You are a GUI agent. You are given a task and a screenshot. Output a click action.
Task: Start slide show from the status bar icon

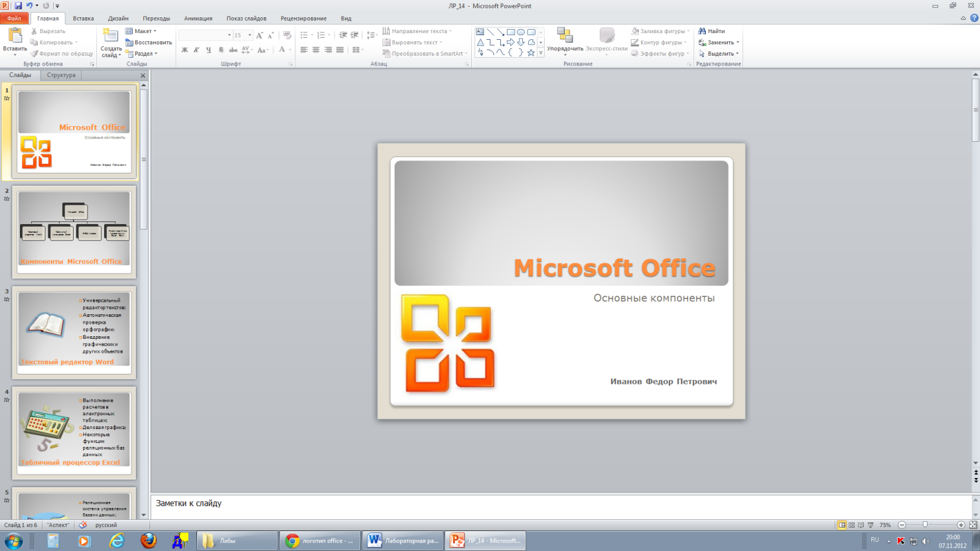point(871,525)
